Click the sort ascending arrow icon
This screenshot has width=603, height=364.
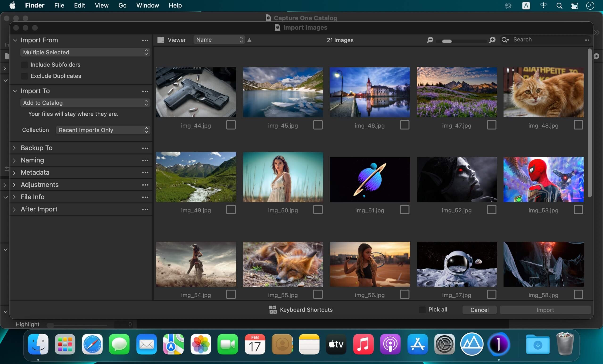pos(250,40)
